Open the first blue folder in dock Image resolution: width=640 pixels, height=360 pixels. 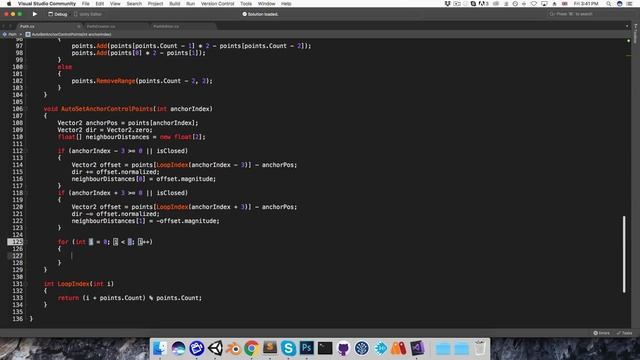[x=442, y=348]
